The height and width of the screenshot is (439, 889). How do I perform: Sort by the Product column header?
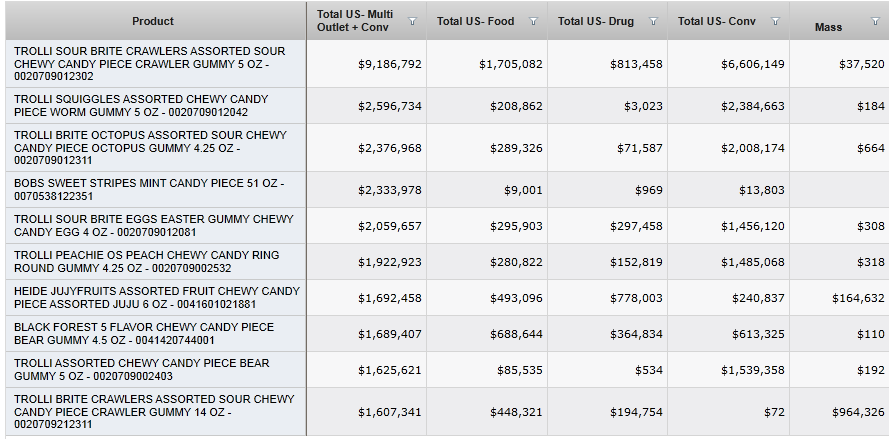tap(153, 21)
